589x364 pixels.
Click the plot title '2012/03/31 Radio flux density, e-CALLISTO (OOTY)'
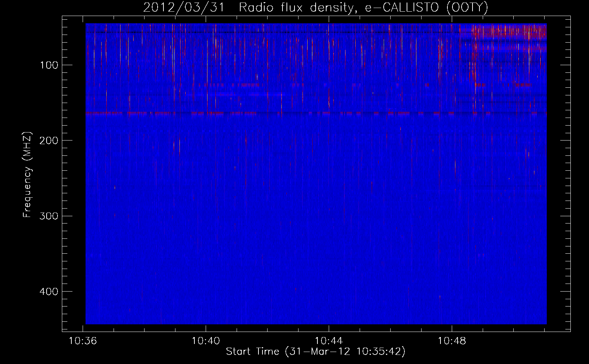316,8
